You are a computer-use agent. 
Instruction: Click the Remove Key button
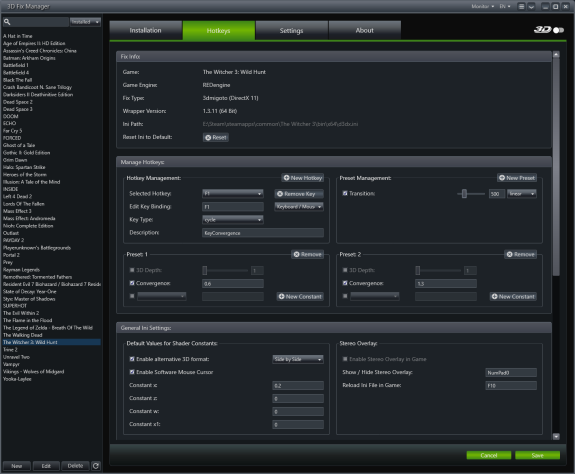pyautogui.click(x=299, y=194)
